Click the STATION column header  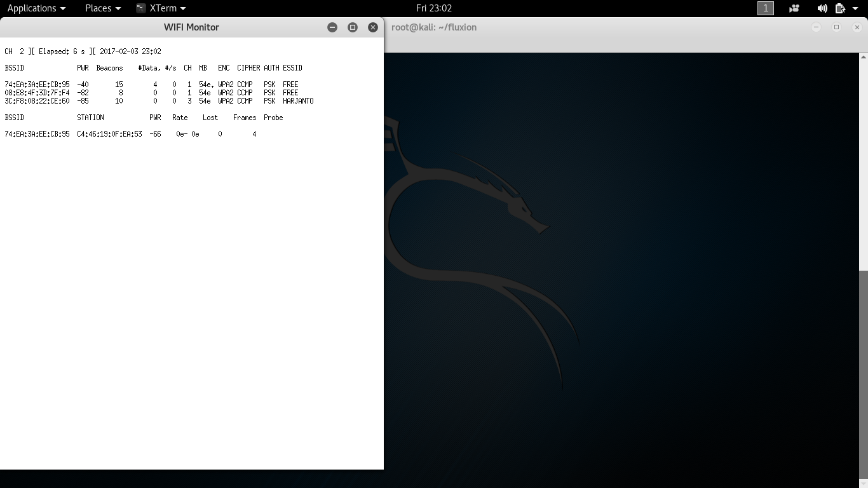tap(90, 118)
